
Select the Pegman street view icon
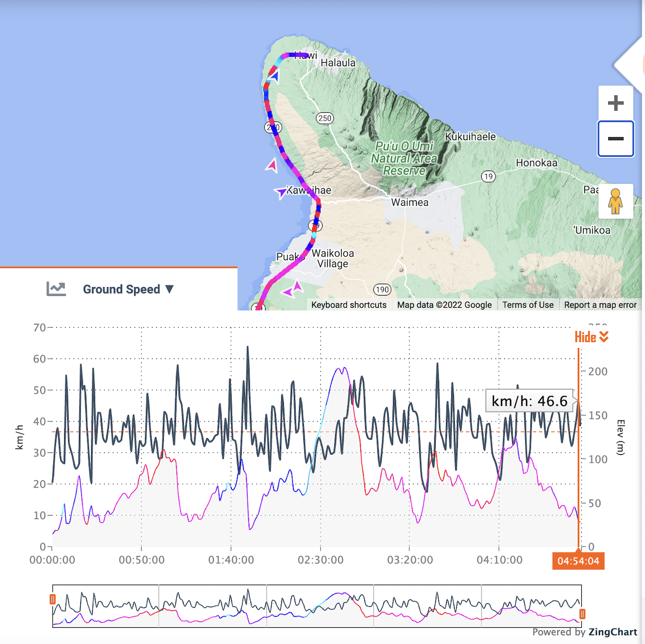click(x=616, y=201)
